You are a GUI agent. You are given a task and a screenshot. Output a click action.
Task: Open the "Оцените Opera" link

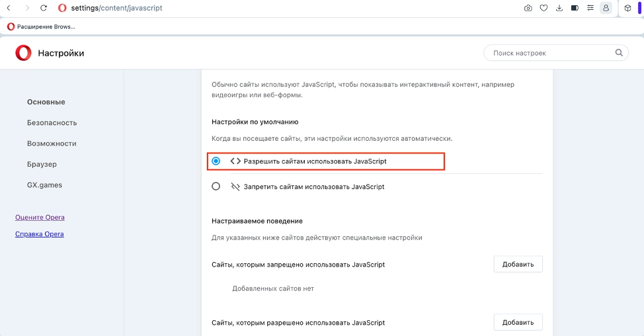coord(40,218)
